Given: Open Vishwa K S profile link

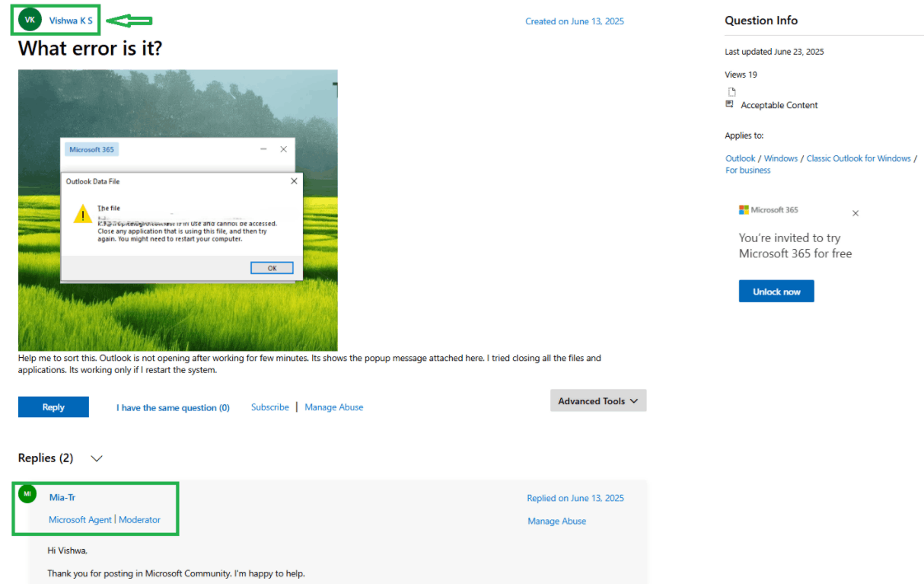Looking at the screenshot, I should tap(71, 21).
